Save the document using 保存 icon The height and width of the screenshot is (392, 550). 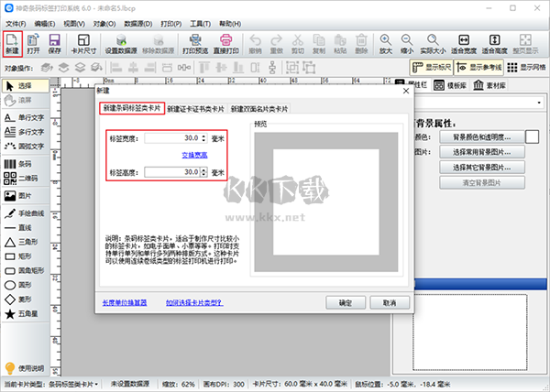pos(54,44)
